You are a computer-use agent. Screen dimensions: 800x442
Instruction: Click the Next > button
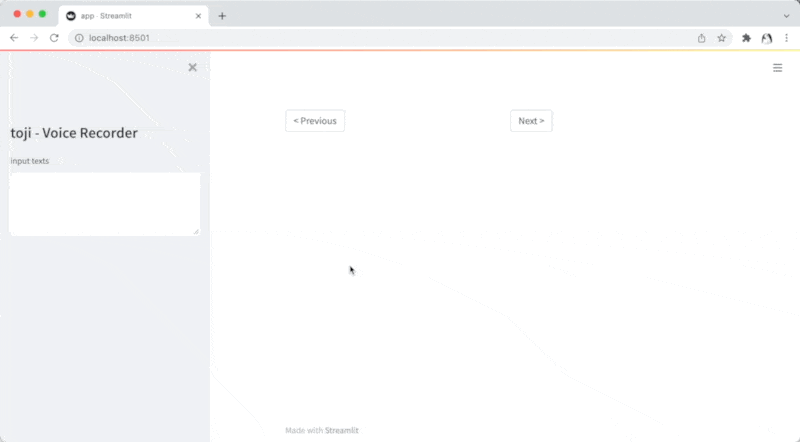[531, 121]
